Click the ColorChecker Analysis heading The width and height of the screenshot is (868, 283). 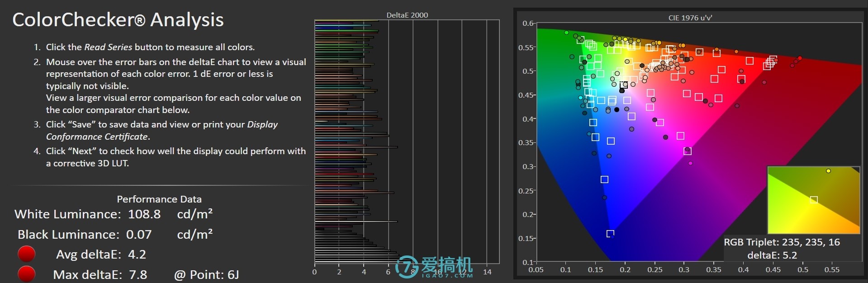(x=118, y=19)
